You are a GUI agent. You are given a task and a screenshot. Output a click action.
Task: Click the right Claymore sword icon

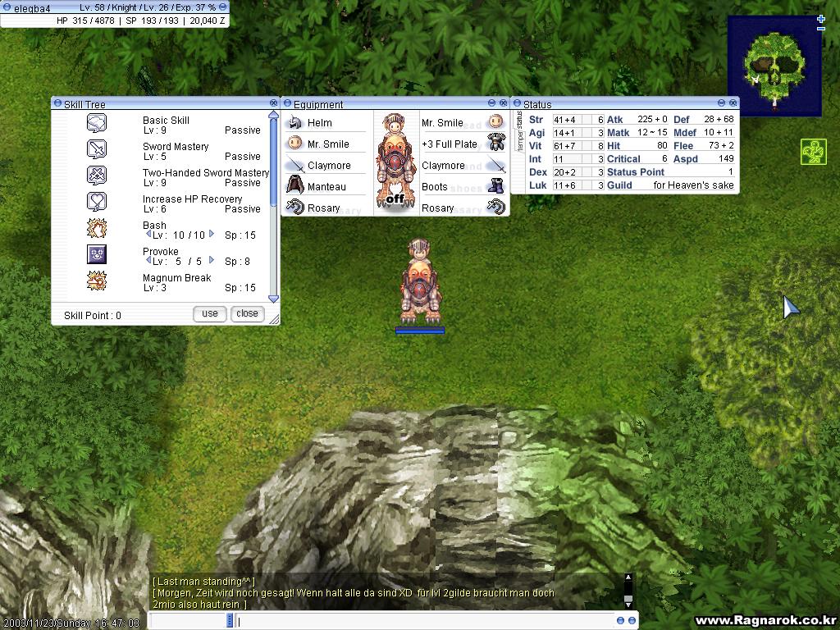pos(496,165)
